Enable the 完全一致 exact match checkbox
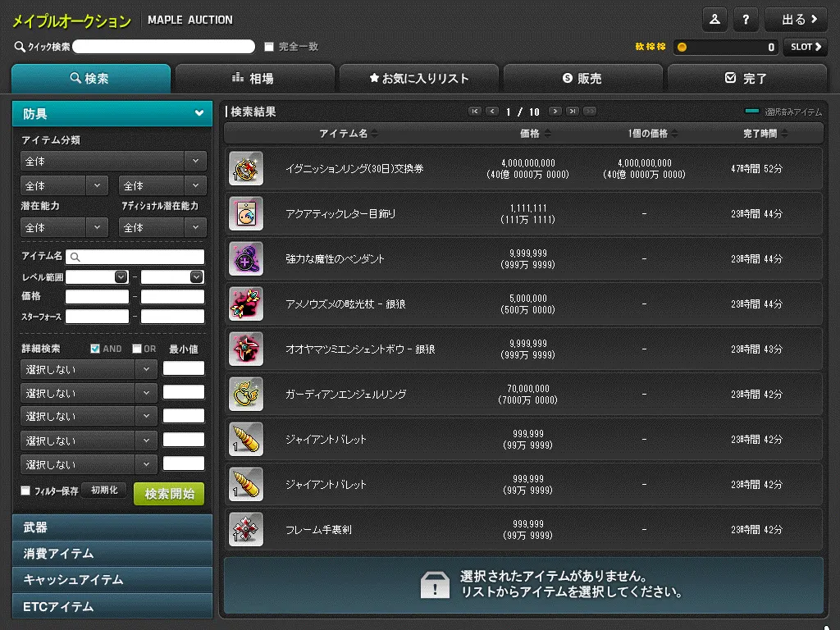 point(269,48)
